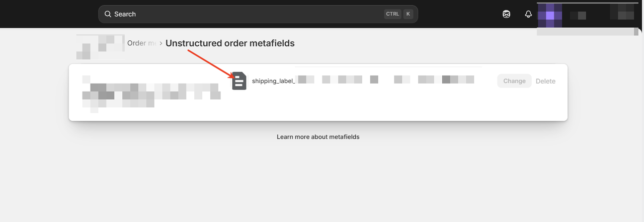Click the CTRL shortcut key badge
This screenshot has width=644, height=222.
click(392, 14)
